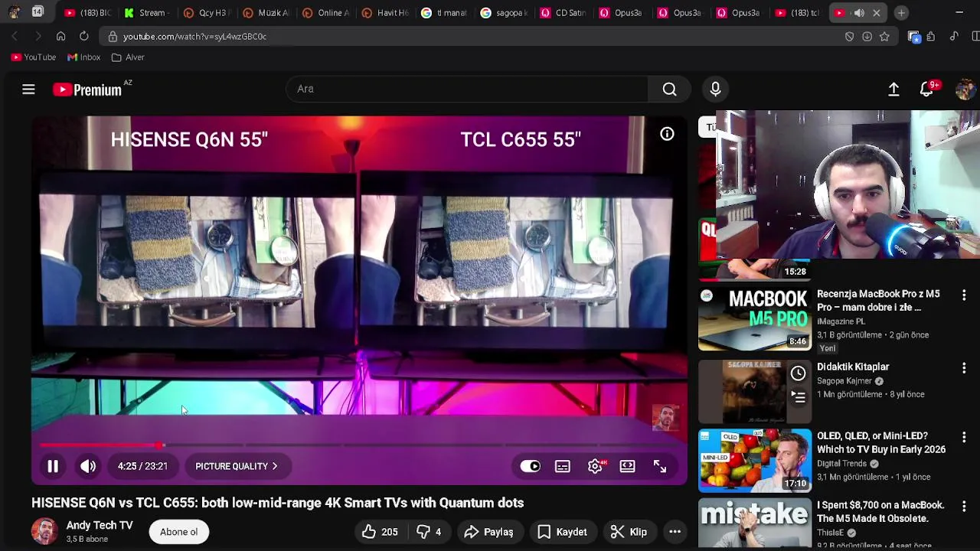Save video with Kaydet button

(x=562, y=532)
